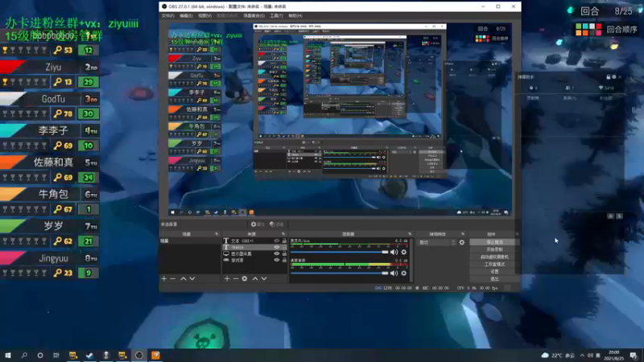644x362 pixels.
Task: Pop out the Audio Mixer dock
Action: coord(410,234)
